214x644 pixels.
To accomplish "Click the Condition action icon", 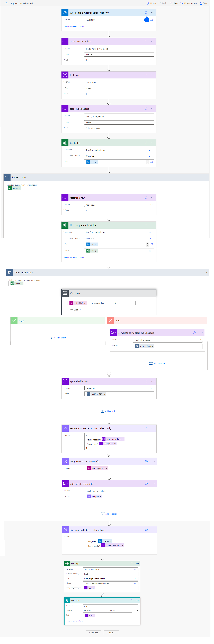I will (x=65, y=293).
